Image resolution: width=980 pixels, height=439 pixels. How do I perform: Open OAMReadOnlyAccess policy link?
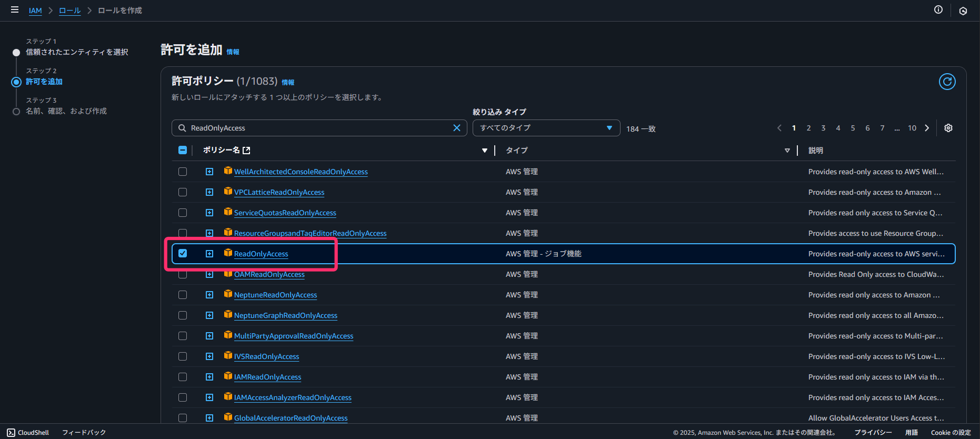point(269,274)
